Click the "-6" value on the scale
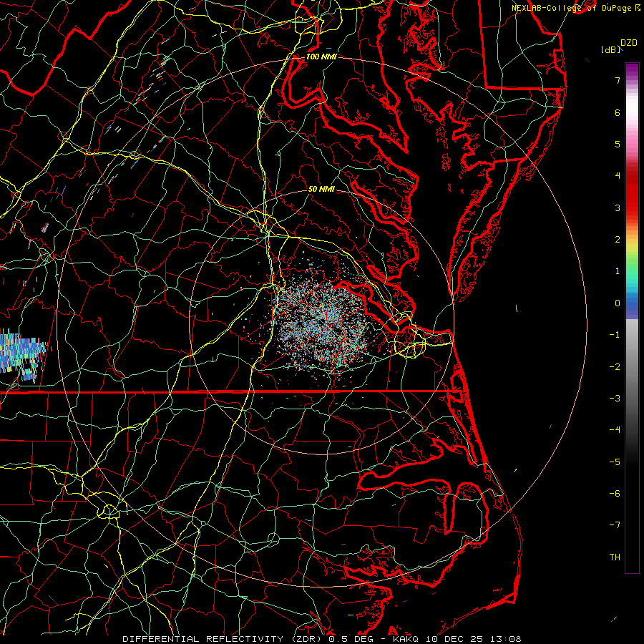 [x=615, y=494]
